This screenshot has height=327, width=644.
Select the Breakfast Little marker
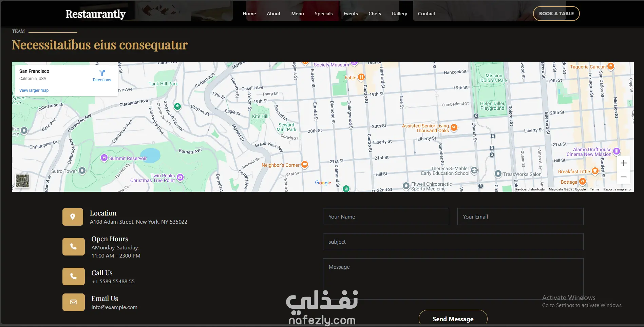pos(595,171)
